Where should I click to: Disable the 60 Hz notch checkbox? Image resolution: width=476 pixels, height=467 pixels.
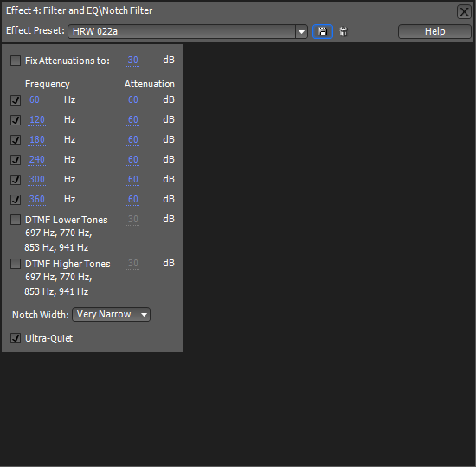[16, 100]
